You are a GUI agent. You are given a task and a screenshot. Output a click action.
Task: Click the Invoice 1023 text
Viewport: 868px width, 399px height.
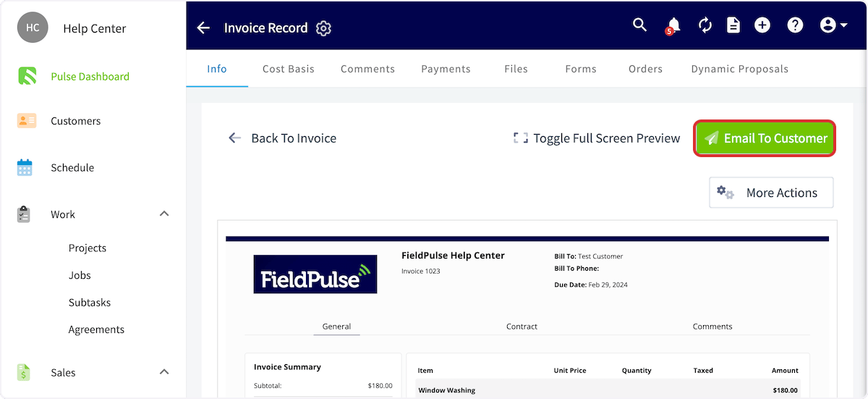421,272
